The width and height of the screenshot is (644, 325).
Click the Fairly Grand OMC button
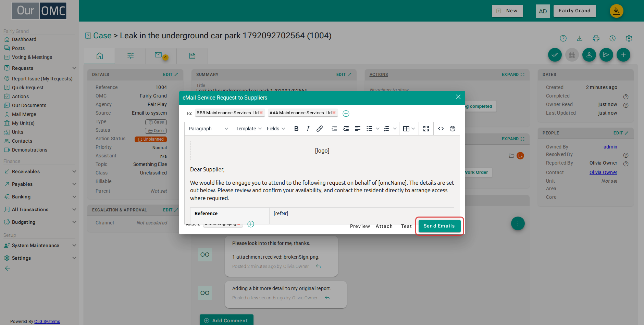point(574,11)
